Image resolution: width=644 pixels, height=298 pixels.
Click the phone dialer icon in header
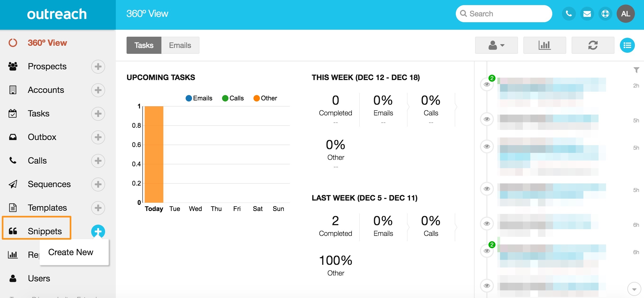click(x=569, y=14)
